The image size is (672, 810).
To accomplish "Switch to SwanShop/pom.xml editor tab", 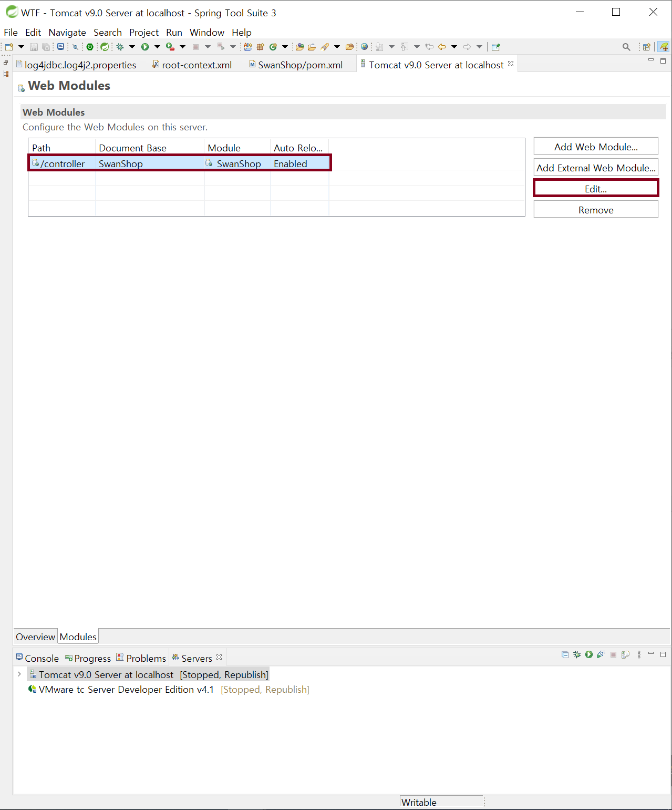I will 296,65.
